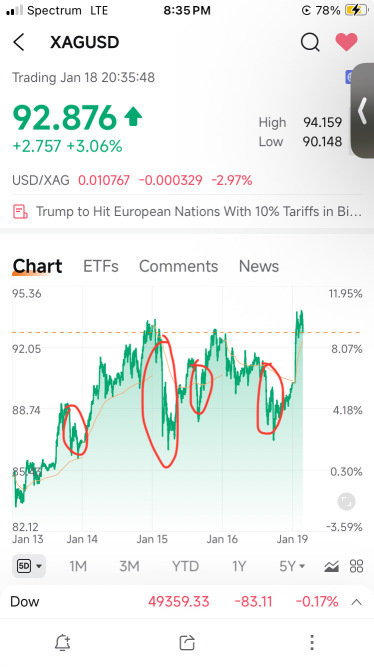Open the News tab
This screenshot has width=374, height=667.
[x=259, y=266]
